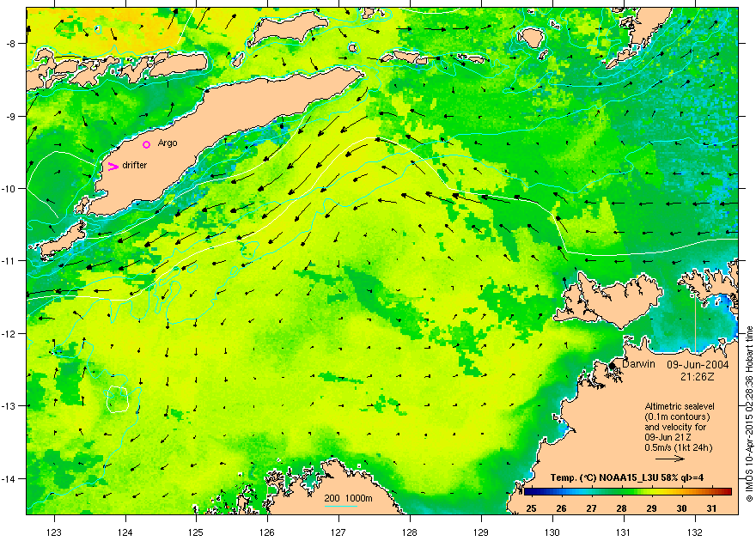Click the longitude axis label 130
Screen dimensions: 756x541
pyautogui.click(x=552, y=532)
